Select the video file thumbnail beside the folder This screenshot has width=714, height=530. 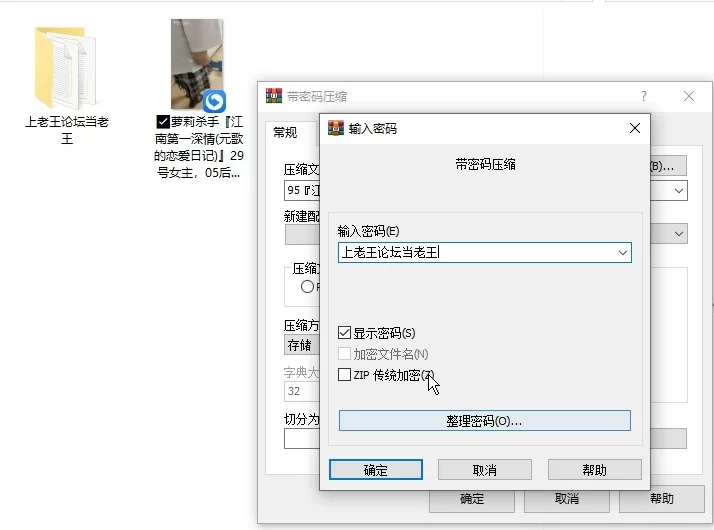click(197, 64)
